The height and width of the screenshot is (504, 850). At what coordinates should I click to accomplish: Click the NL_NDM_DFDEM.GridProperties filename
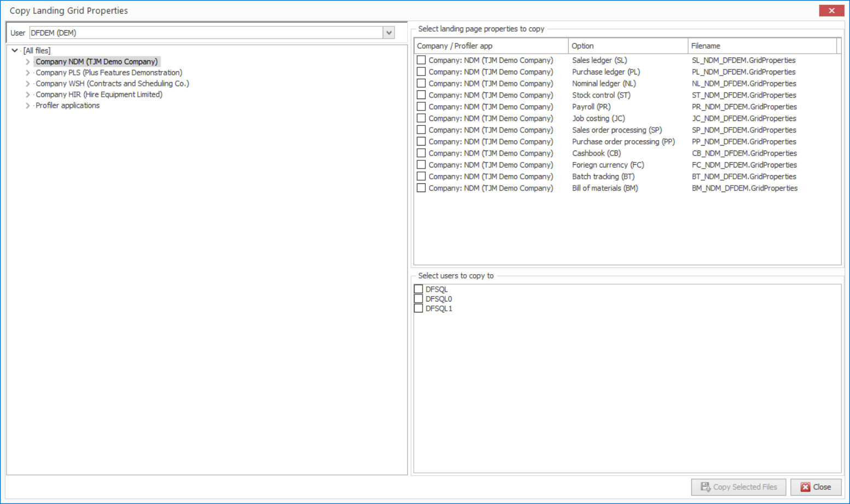[744, 83]
